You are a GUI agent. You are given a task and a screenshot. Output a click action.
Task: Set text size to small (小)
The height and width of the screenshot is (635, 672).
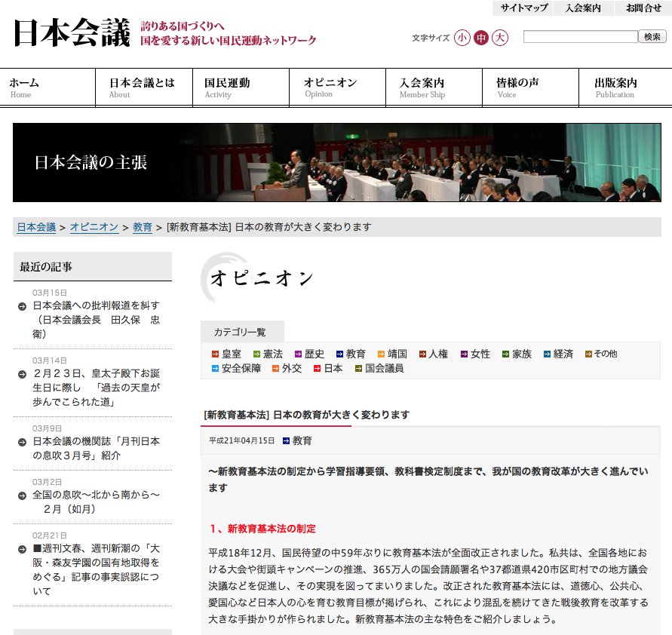click(462, 38)
